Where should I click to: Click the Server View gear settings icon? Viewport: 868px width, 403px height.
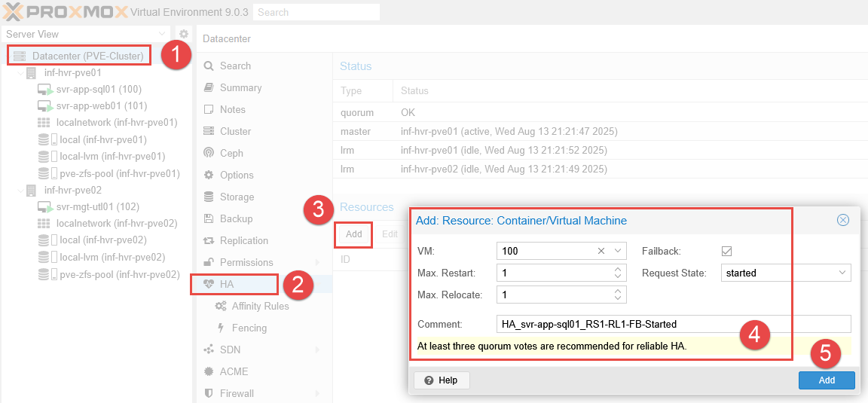pyautogui.click(x=183, y=34)
